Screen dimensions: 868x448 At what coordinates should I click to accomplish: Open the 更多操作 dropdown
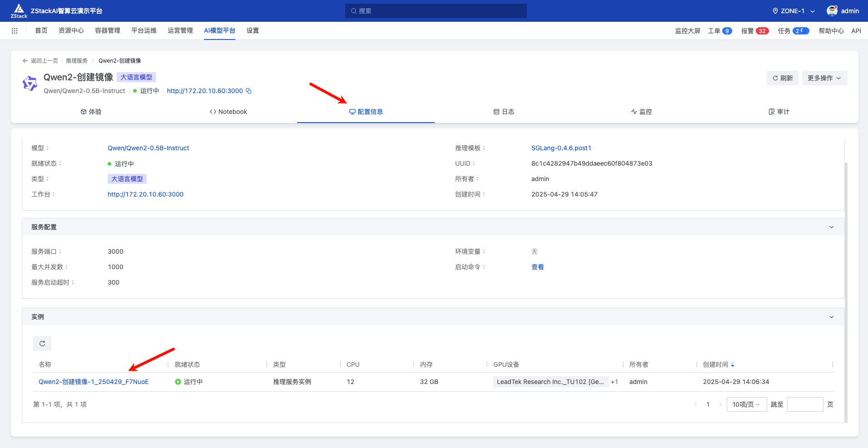point(824,78)
